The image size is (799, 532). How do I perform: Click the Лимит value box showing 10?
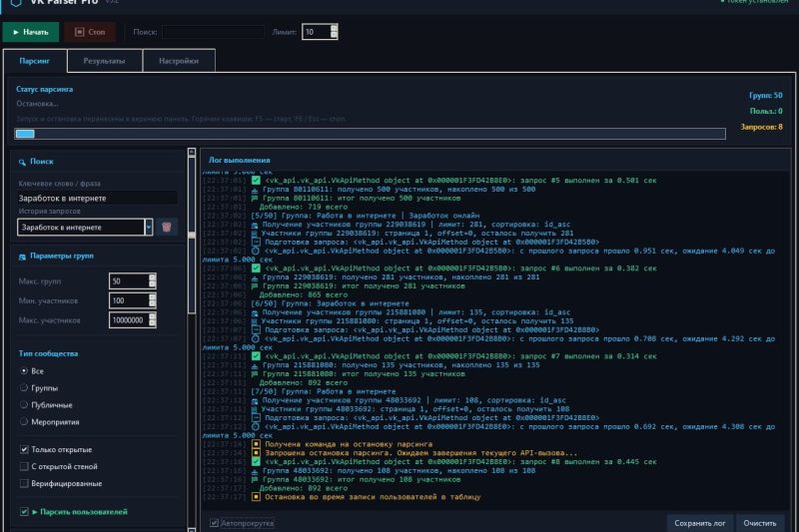click(x=320, y=32)
